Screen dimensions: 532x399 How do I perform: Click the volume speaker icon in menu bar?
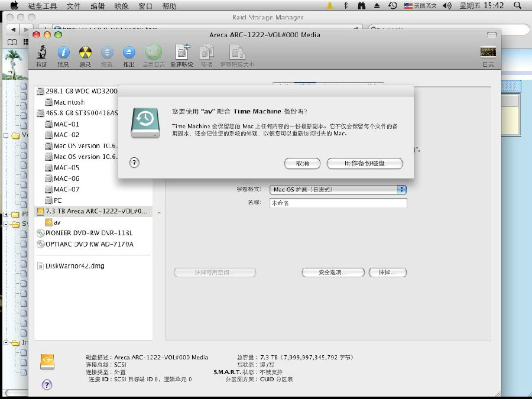pyautogui.click(x=447, y=5)
